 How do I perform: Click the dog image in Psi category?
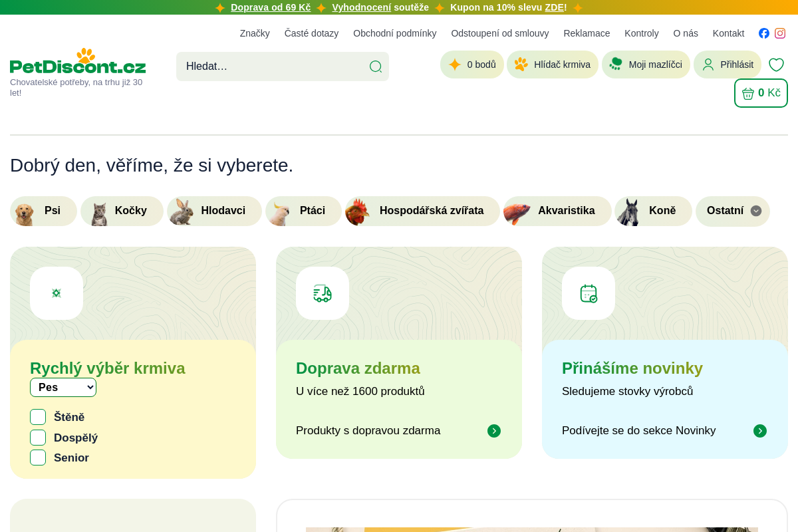click(x=24, y=214)
